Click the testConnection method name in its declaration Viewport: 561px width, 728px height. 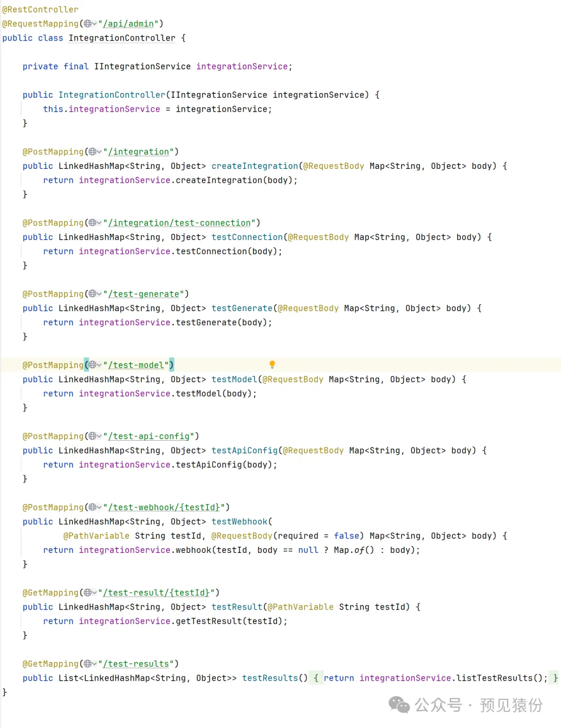click(247, 237)
